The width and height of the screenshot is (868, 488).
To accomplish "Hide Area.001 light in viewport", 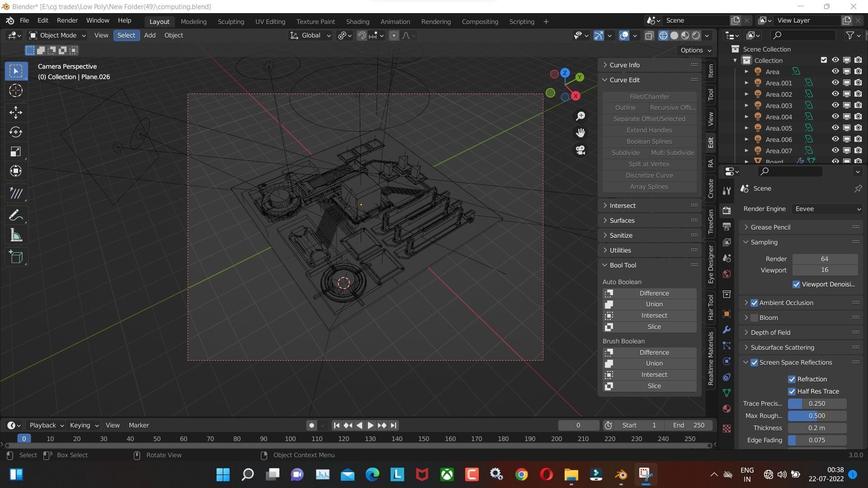I will (x=835, y=83).
